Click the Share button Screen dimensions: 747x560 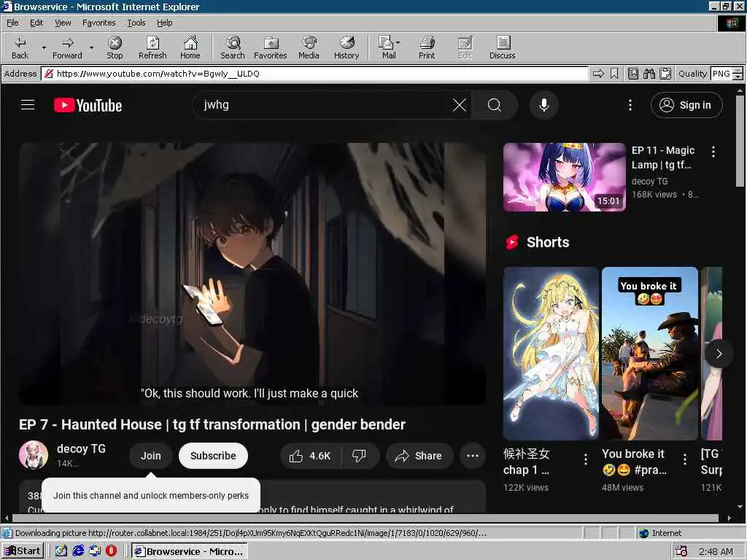pyautogui.click(x=419, y=456)
